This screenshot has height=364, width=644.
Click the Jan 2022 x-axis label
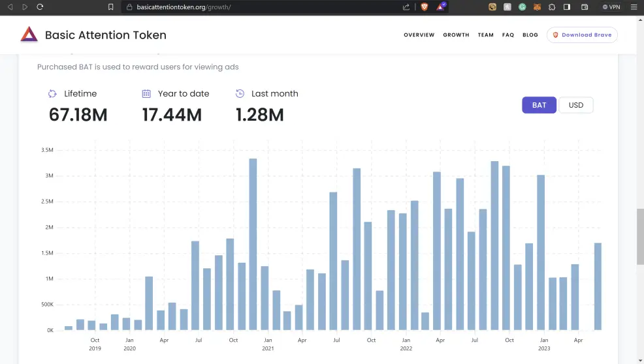coord(406,344)
